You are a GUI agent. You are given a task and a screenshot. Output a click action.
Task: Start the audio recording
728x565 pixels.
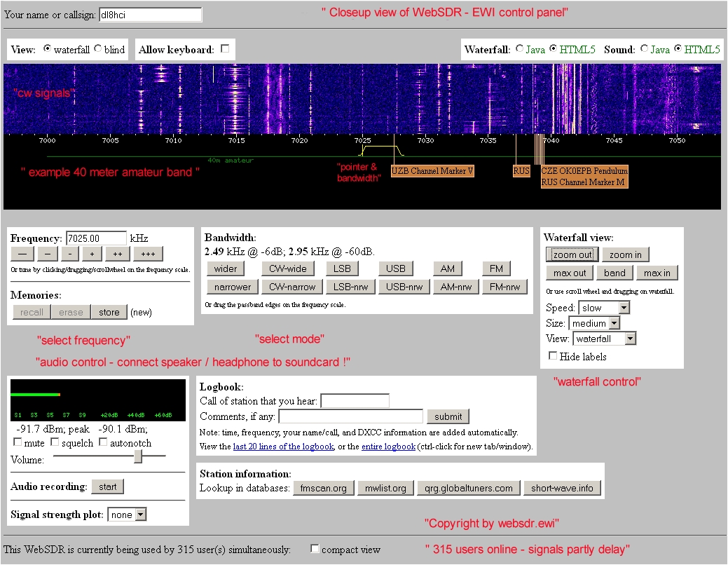(107, 486)
